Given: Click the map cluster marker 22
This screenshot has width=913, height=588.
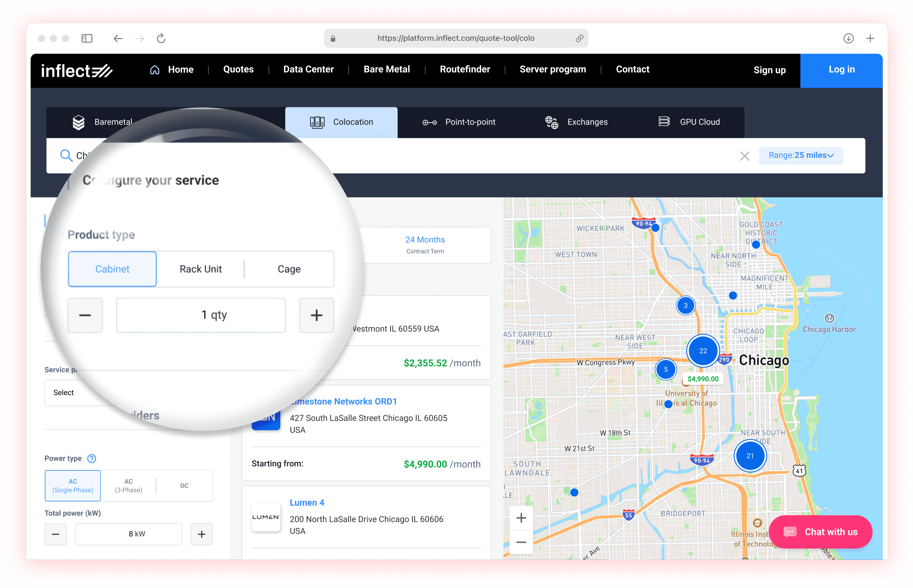Looking at the screenshot, I should [x=703, y=351].
